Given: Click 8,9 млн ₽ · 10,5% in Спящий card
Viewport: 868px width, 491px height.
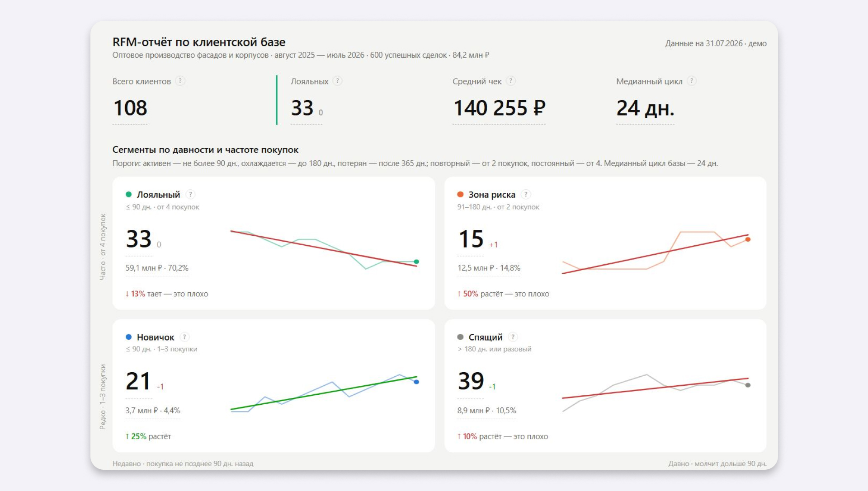Looking at the screenshot, I should click(x=486, y=411).
